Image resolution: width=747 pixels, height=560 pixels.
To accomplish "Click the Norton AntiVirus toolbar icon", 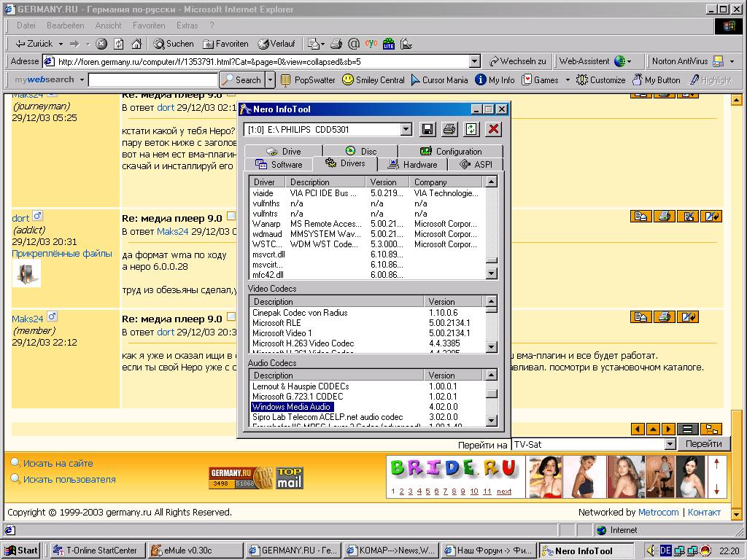I will coord(718,61).
